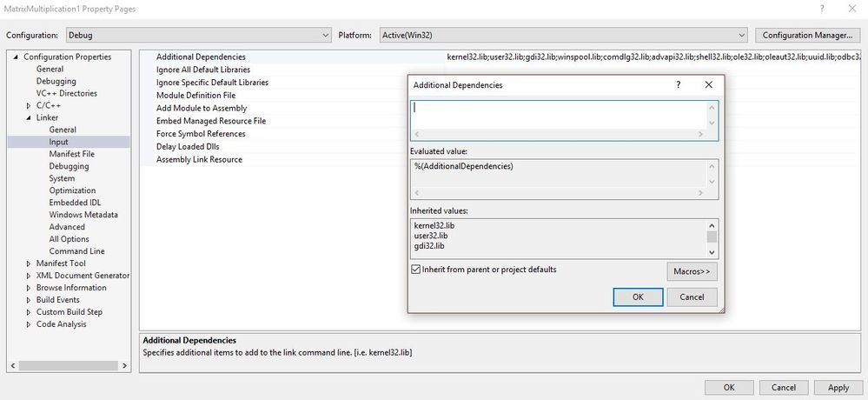Viewport: 868px width, 400px height.
Task: Expand the Manifest Tool node
Action: (28, 263)
